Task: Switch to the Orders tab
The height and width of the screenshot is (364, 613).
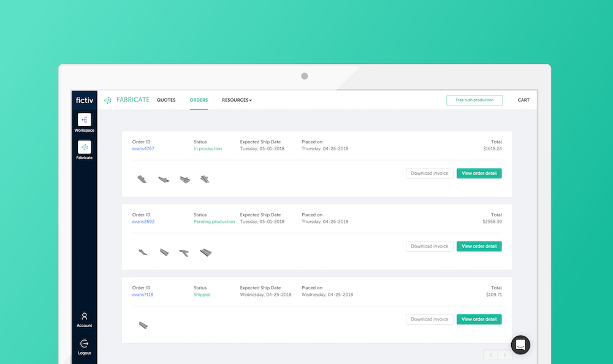Action: (x=199, y=100)
